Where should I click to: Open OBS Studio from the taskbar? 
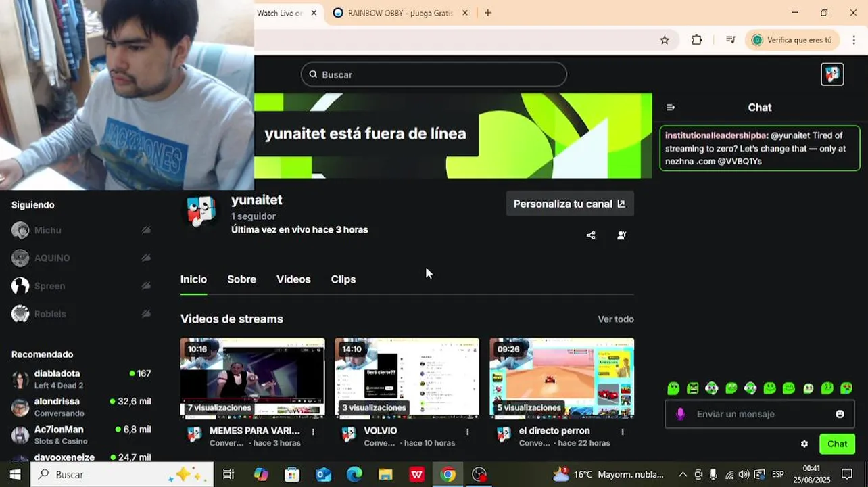(479, 475)
